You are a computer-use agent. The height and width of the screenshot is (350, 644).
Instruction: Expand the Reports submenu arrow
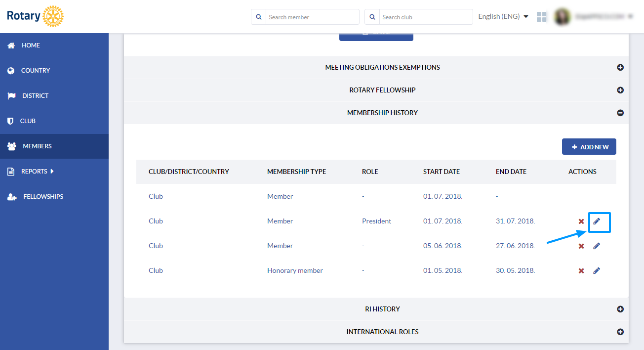52,172
